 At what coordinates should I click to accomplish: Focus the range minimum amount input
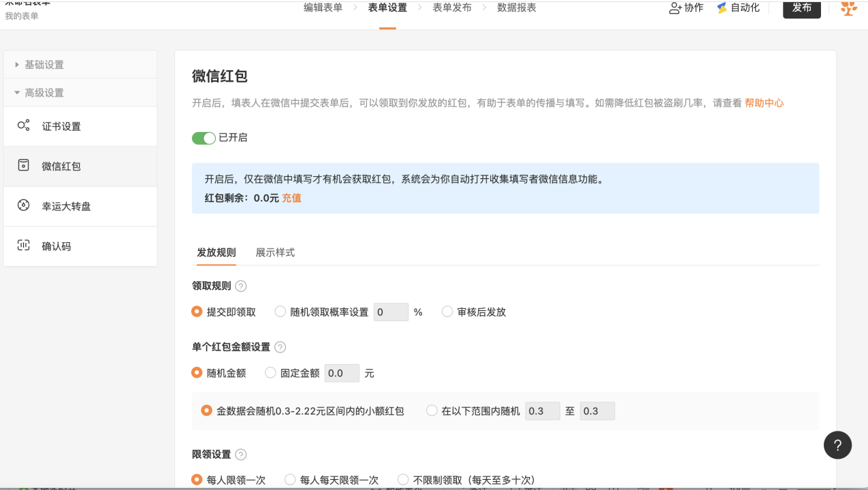point(543,410)
